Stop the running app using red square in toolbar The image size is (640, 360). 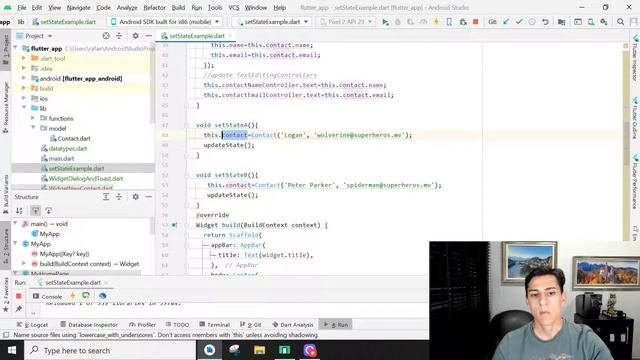476,22
